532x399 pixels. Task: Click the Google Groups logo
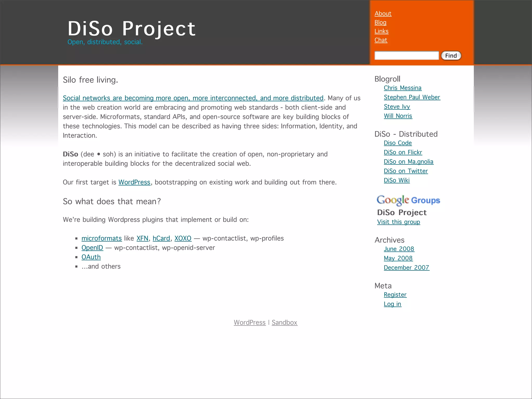(408, 200)
